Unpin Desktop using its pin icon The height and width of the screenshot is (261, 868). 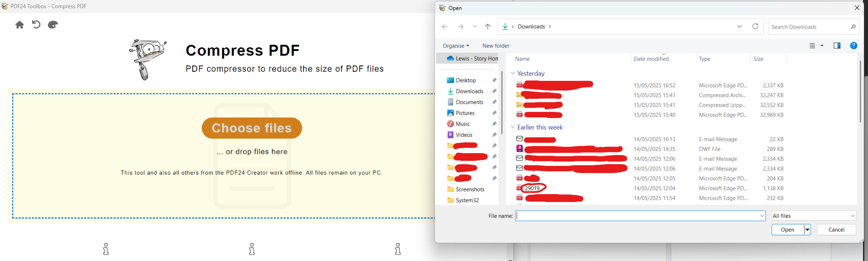[x=494, y=80]
